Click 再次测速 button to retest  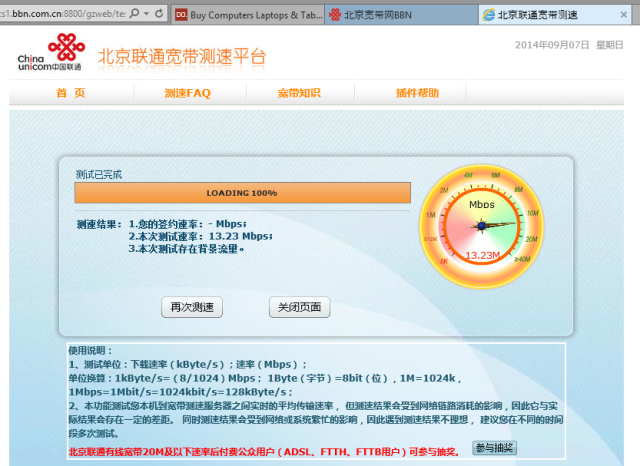pyautogui.click(x=192, y=307)
